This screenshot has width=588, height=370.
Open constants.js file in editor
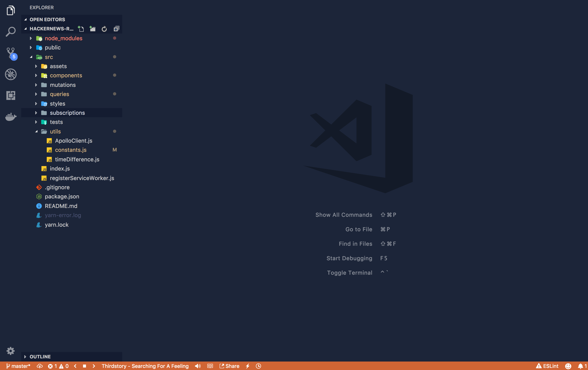[71, 150]
